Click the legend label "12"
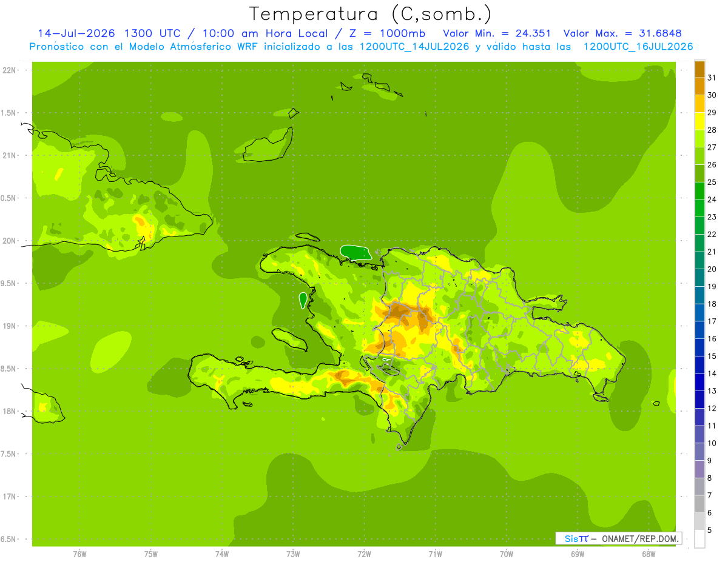 pos(712,408)
